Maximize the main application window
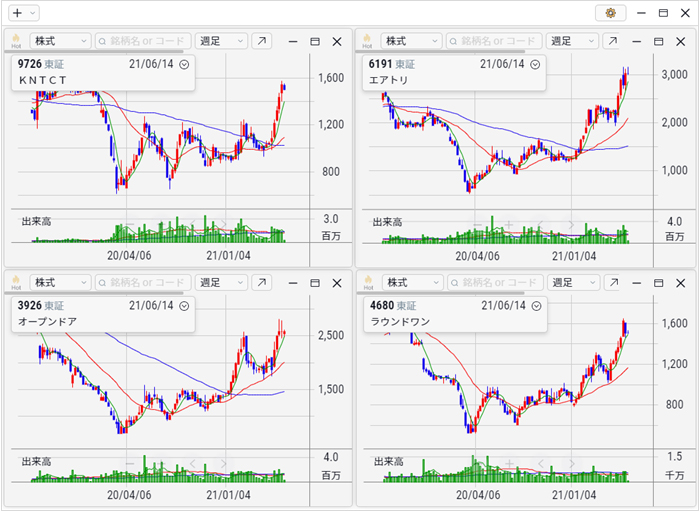 (663, 13)
